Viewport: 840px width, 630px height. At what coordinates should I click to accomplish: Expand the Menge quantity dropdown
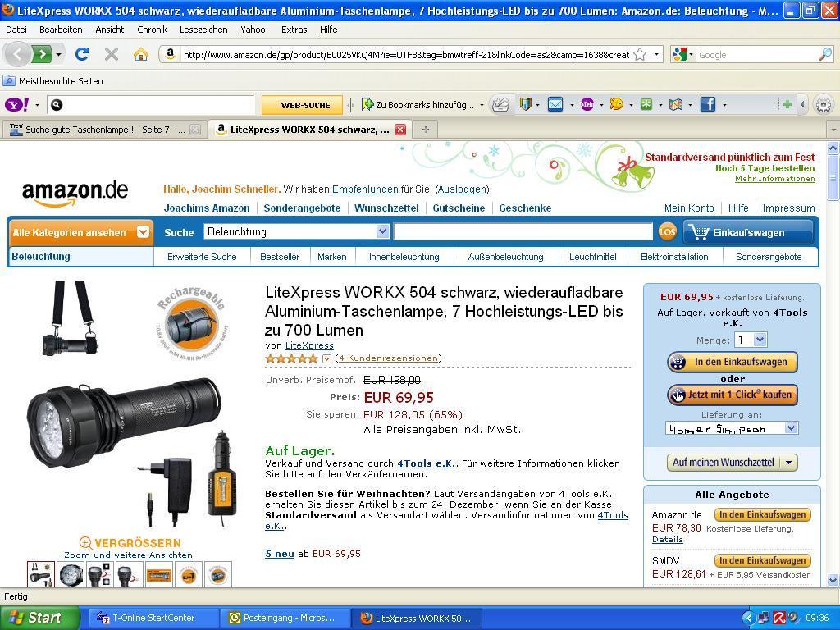coord(760,340)
